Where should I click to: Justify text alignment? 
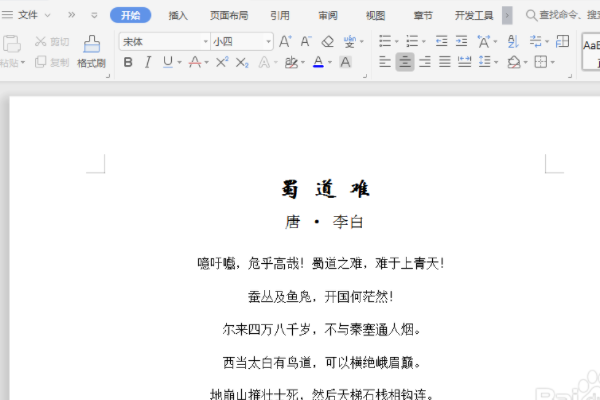click(445, 62)
